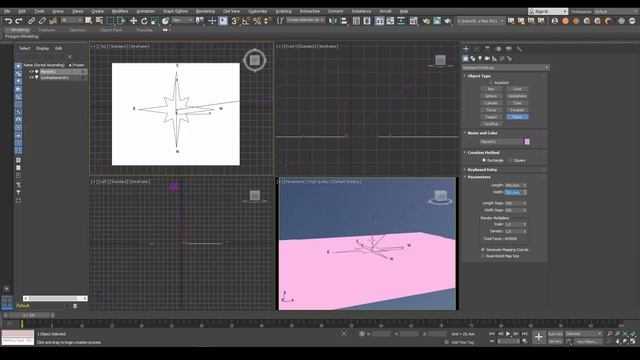Collapse the Creation Method rollout

[483, 153]
